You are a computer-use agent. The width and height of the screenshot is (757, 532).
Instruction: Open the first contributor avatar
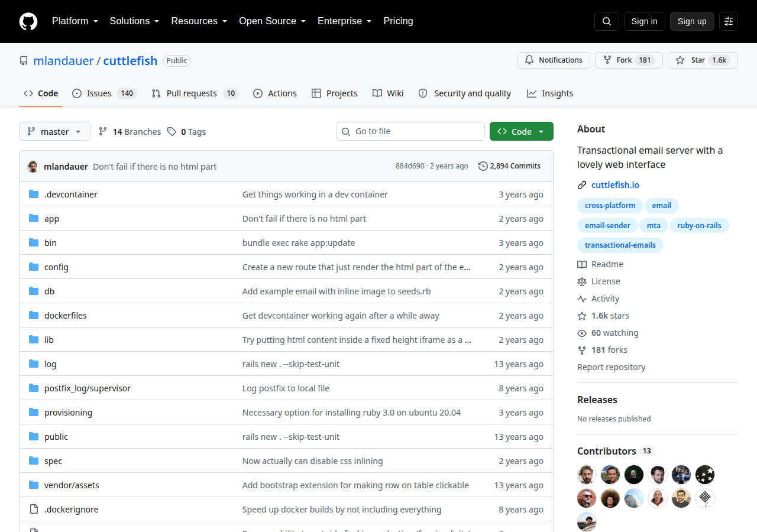(x=587, y=475)
